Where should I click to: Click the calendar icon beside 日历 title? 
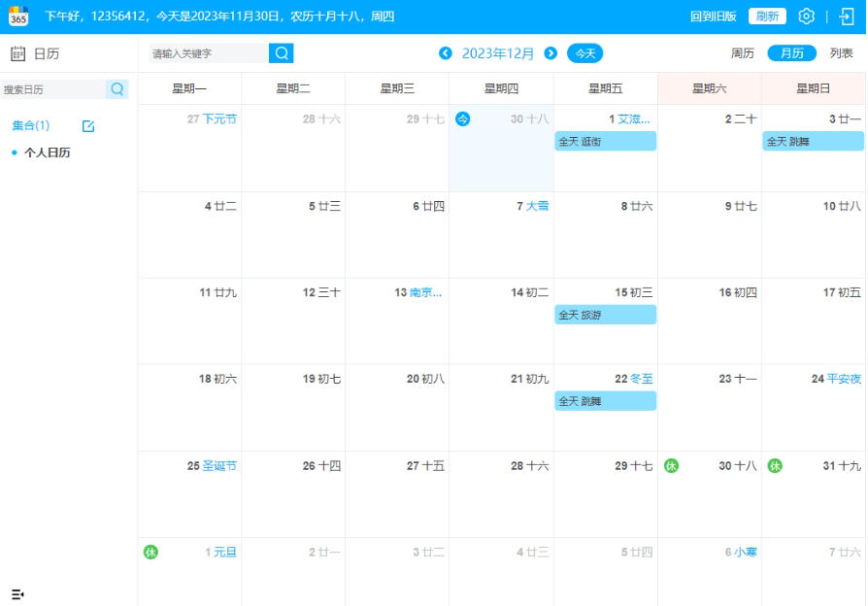coord(17,54)
